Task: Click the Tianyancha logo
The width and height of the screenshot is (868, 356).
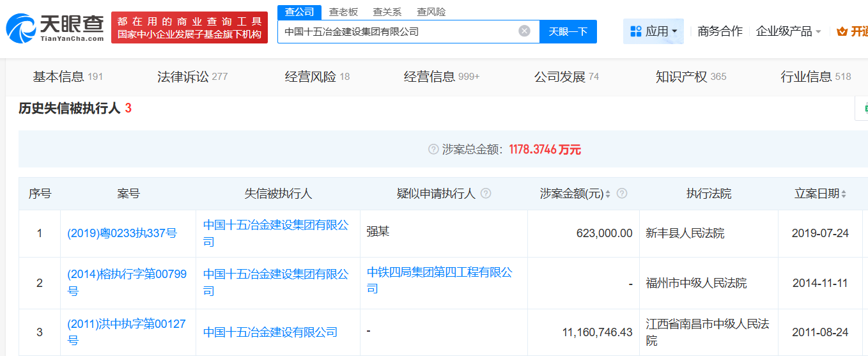Action: tap(55, 27)
